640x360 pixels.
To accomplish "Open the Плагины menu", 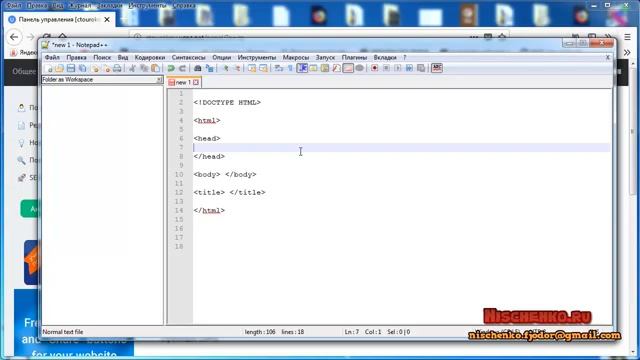I will tap(354, 58).
